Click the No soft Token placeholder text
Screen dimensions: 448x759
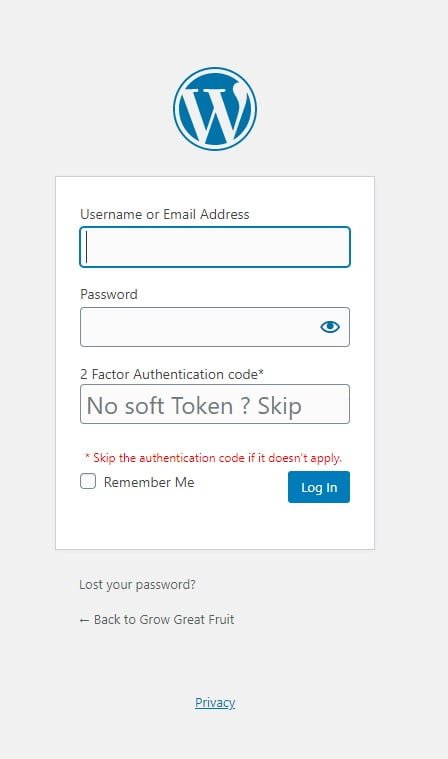(x=194, y=406)
